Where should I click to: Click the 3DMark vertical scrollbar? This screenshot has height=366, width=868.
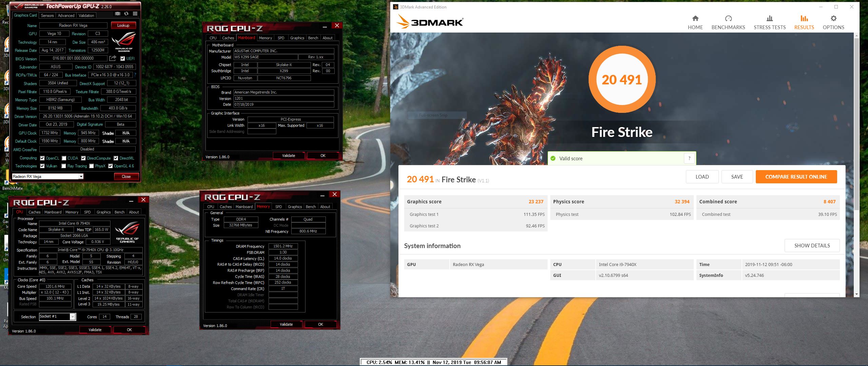856,124
